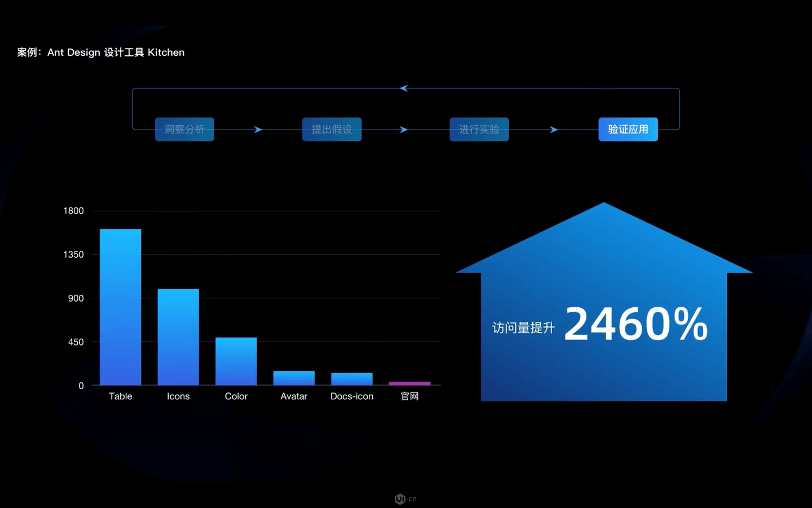
Task: Click the '官网' axis label
Action: [409, 396]
